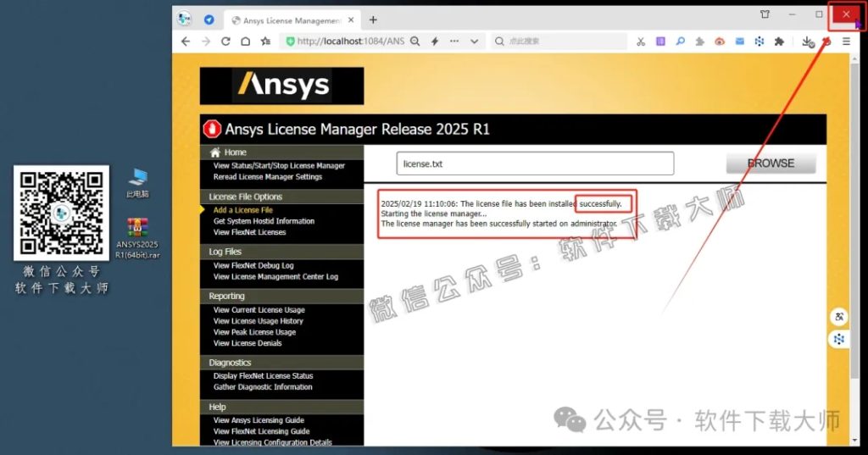Click Gather Diagnostic Information
Image resolution: width=868 pixels, height=455 pixels.
tap(263, 387)
